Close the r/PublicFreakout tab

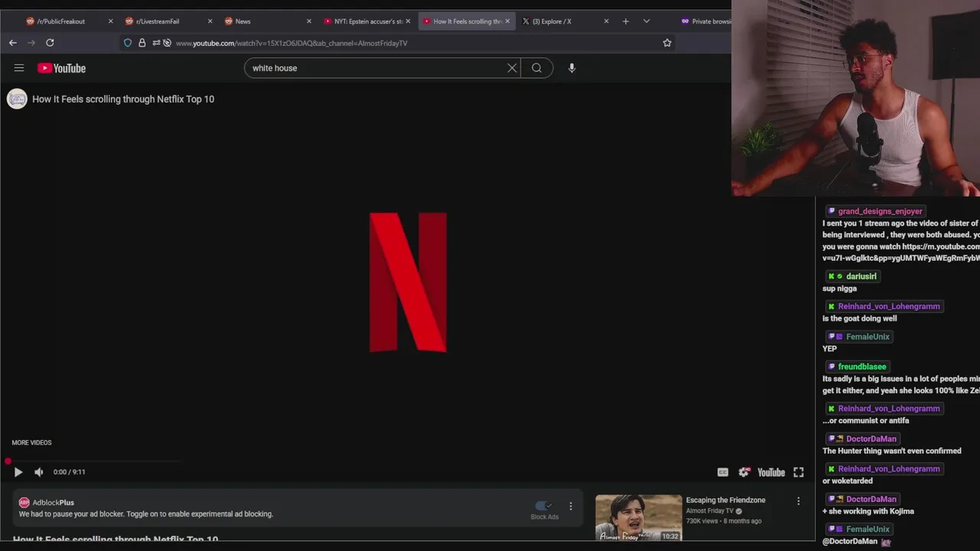[110, 21]
